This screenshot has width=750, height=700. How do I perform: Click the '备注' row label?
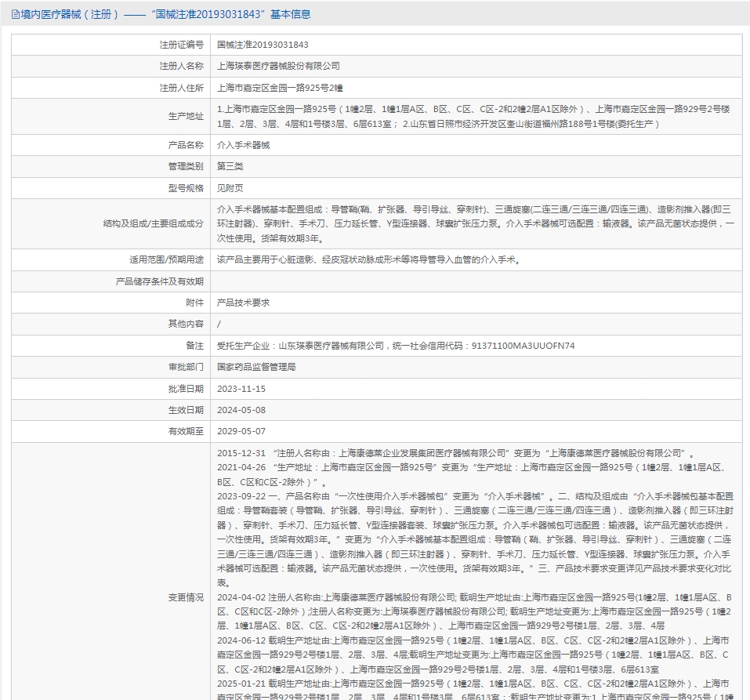(x=194, y=346)
